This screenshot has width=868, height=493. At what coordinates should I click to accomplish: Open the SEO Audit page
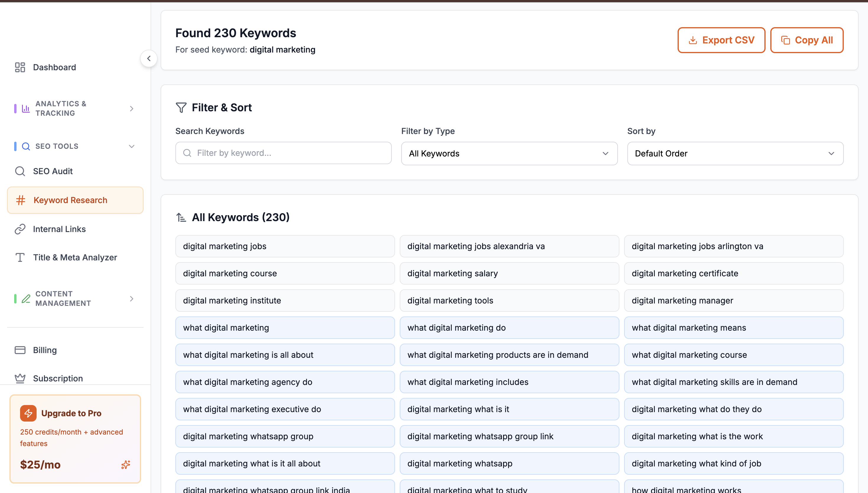click(x=53, y=171)
